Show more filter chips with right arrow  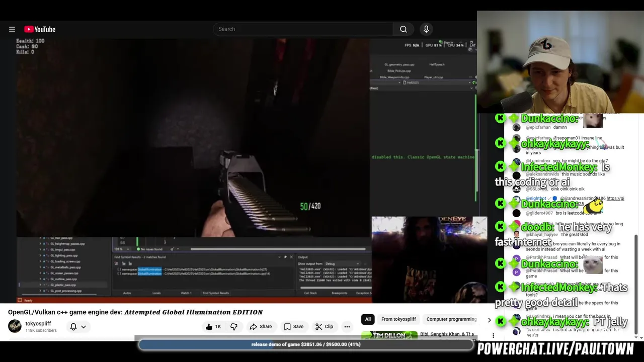489,320
